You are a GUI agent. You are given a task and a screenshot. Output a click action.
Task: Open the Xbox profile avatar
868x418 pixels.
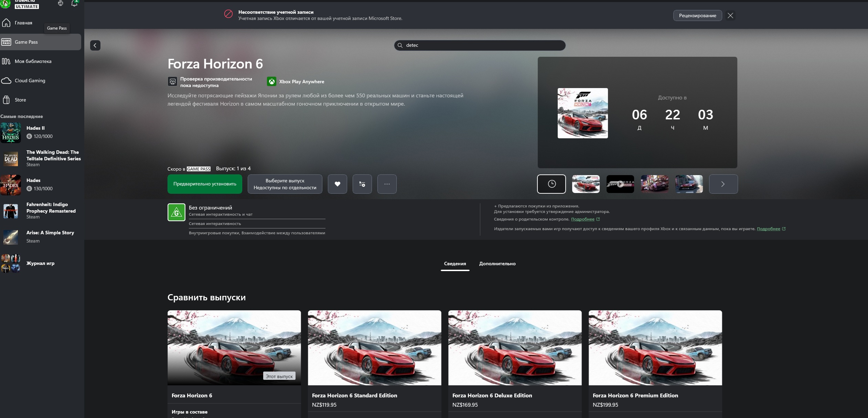[5, 3]
